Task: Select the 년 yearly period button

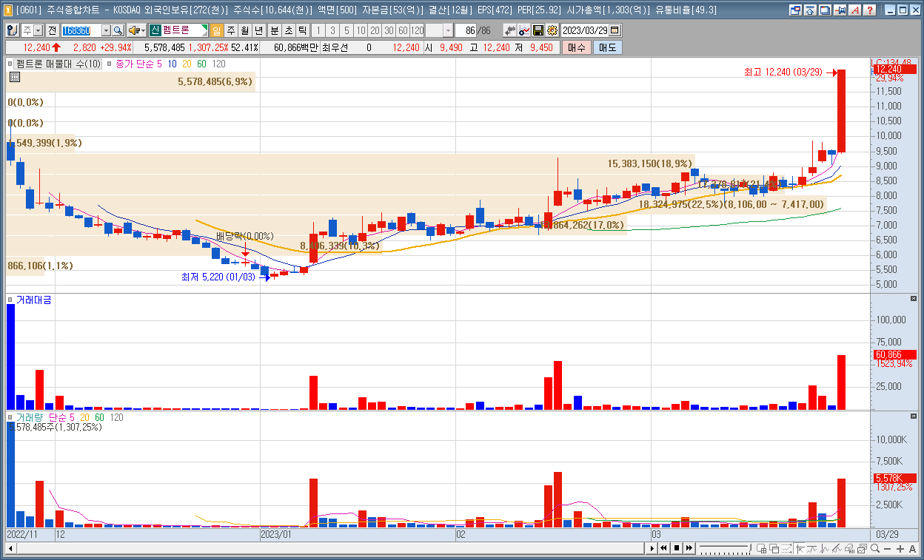Action: [259, 30]
